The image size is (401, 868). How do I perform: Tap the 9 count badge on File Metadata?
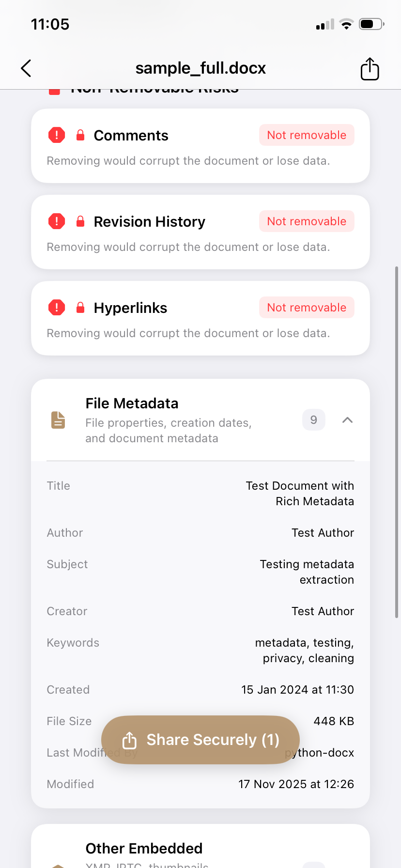(313, 419)
